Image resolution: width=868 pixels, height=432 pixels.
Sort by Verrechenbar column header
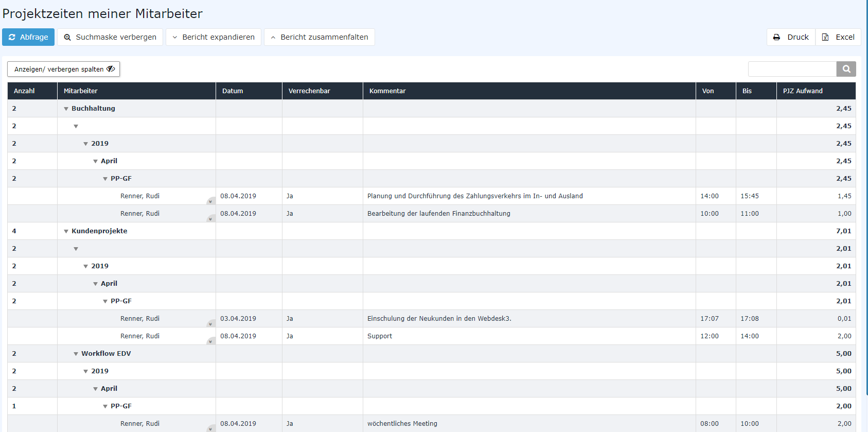[x=323, y=91]
